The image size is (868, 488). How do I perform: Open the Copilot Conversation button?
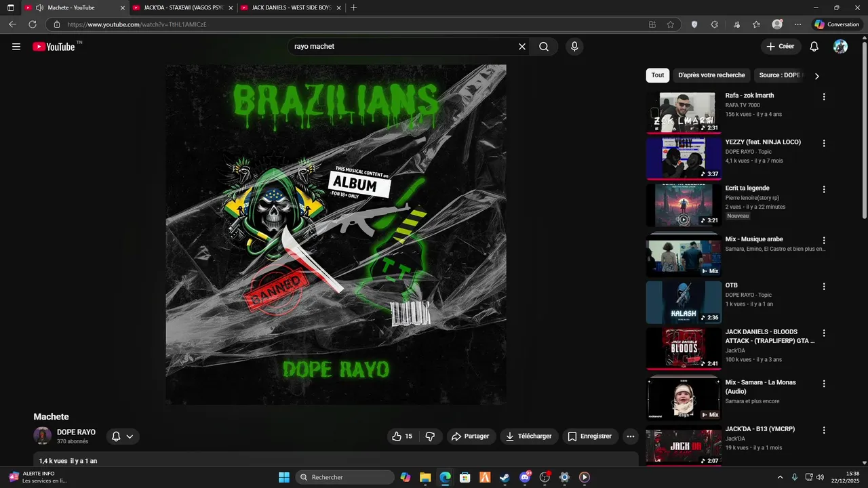click(837, 24)
